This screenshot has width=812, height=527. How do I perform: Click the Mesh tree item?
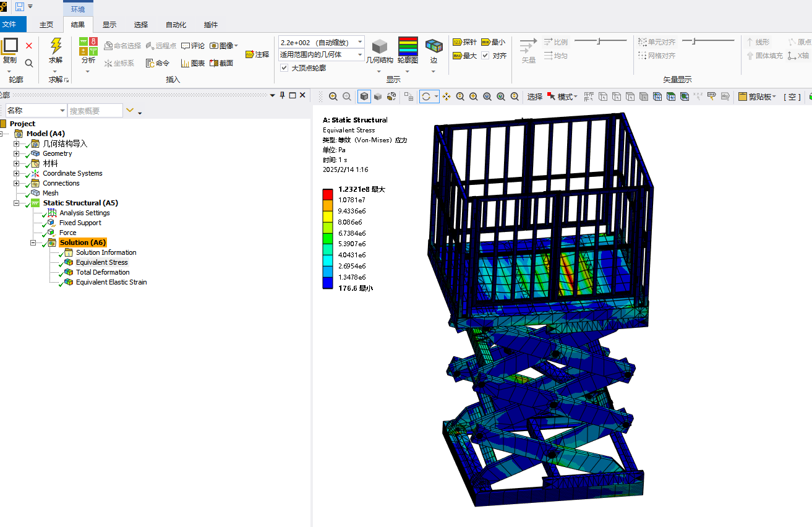[50, 193]
